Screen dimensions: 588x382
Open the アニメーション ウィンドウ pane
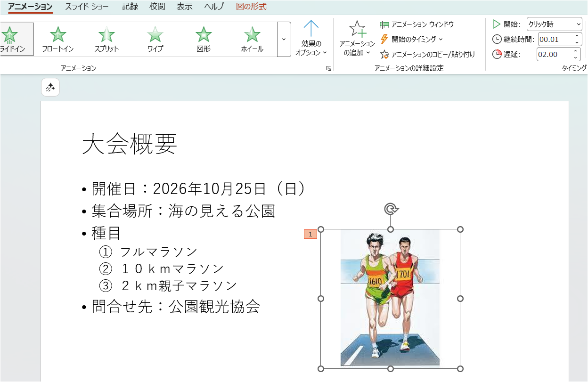click(x=417, y=24)
